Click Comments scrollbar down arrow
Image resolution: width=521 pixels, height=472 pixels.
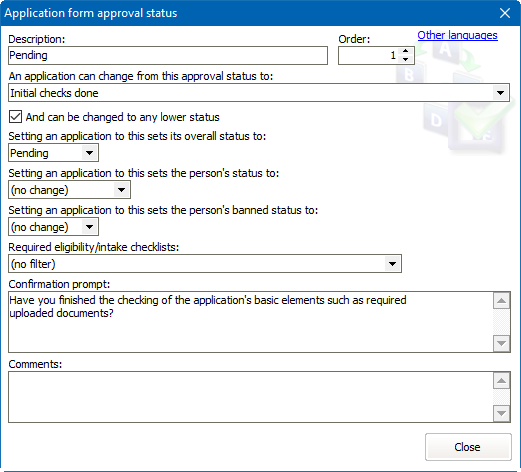point(501,413)
